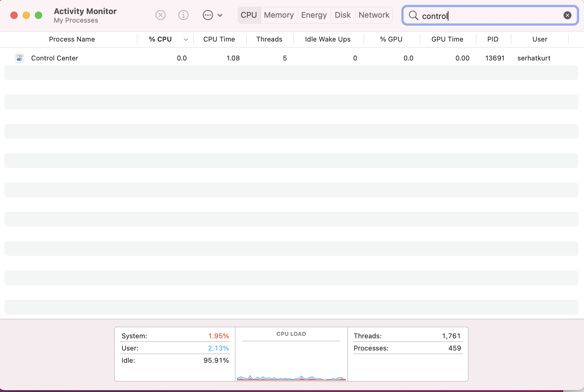
Task: Sort by the PID column header
Action: coord(493,39)
